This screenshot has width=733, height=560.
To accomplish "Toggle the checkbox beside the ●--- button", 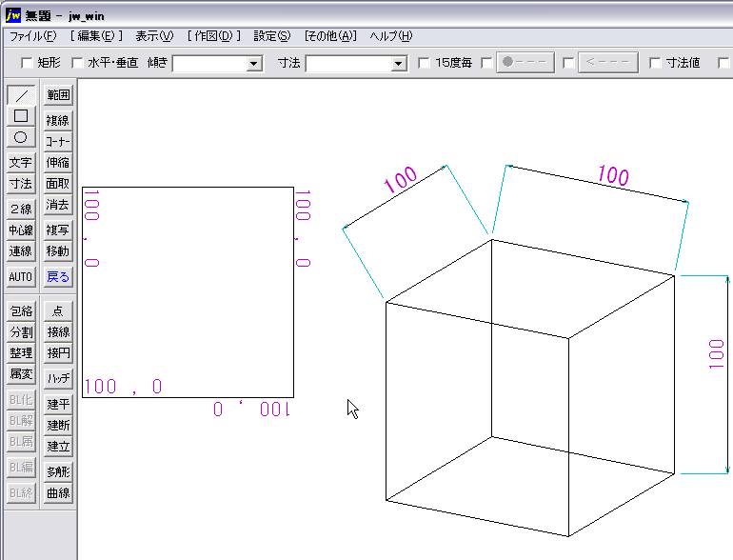I will coord(486,62).
